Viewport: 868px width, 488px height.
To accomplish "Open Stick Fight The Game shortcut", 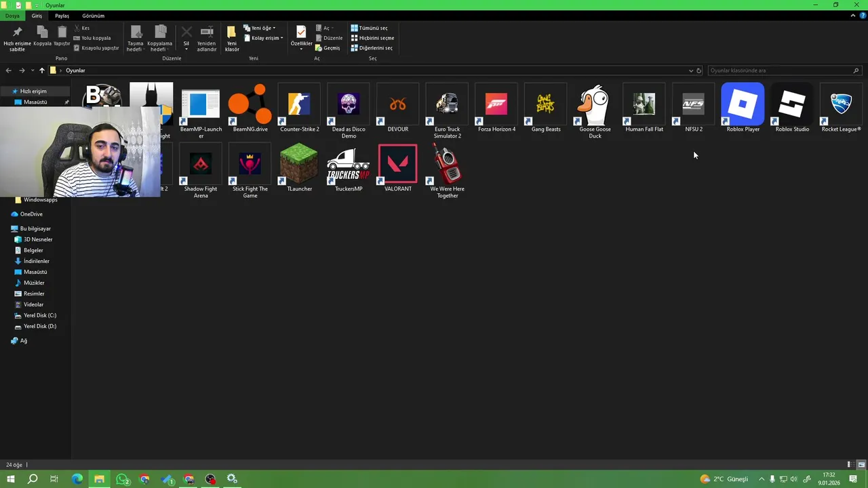I will click(250, 171).
